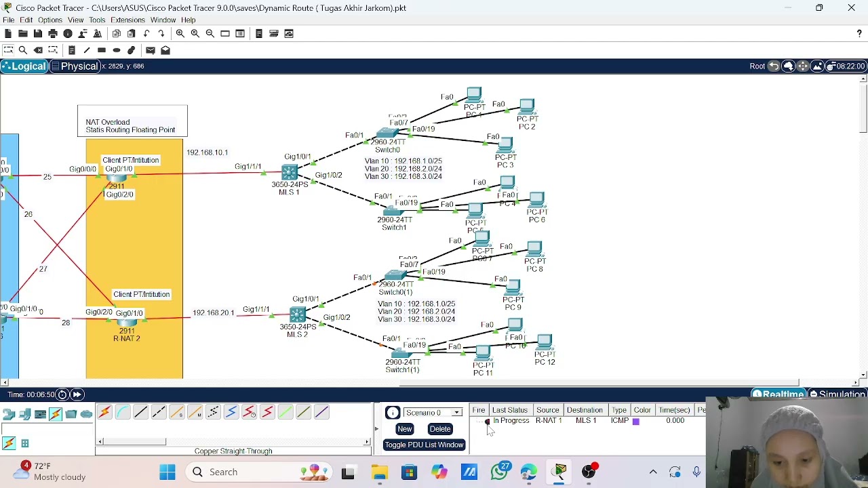Zoom in on the workspace
The height and width of the screenshot is (488, 868).
coord(180,33)
